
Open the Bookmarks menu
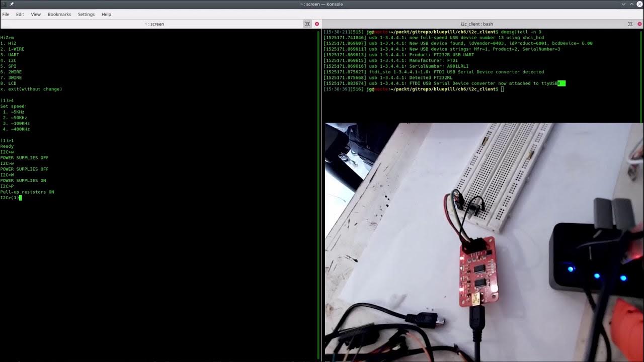click(59, 14)
